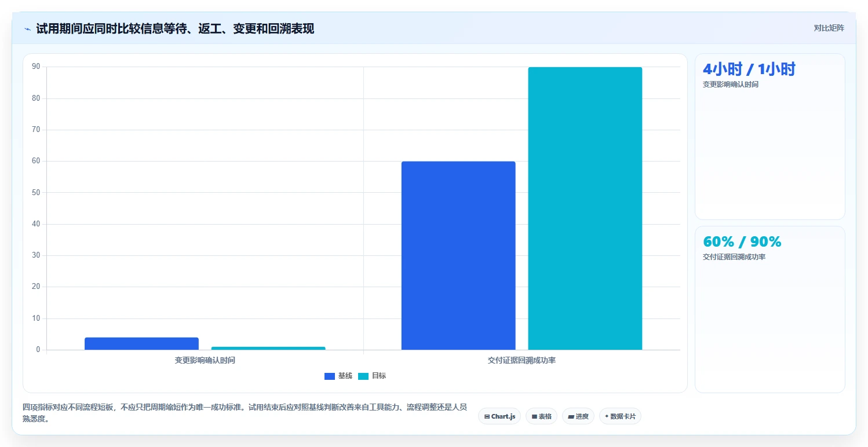The height and width of the screenshot is (447, 868).
Task: Click the y-axis tick label 50
Action: click(x=36, y=192)
